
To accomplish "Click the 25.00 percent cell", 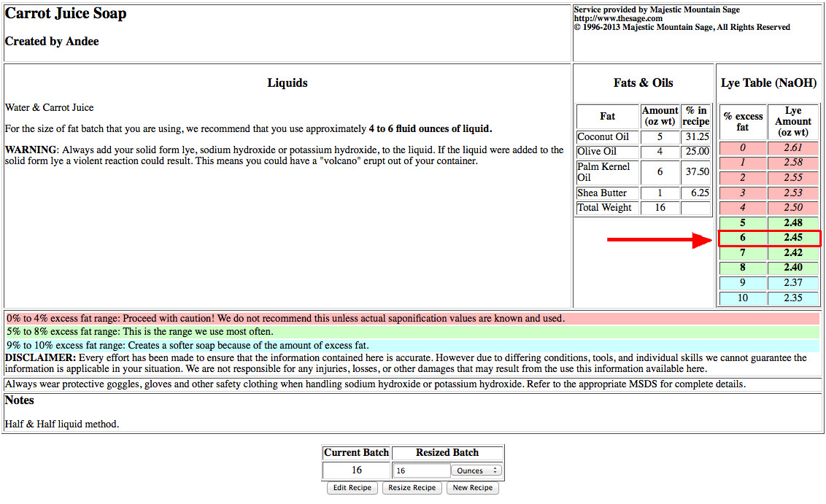I will point(696,152).
